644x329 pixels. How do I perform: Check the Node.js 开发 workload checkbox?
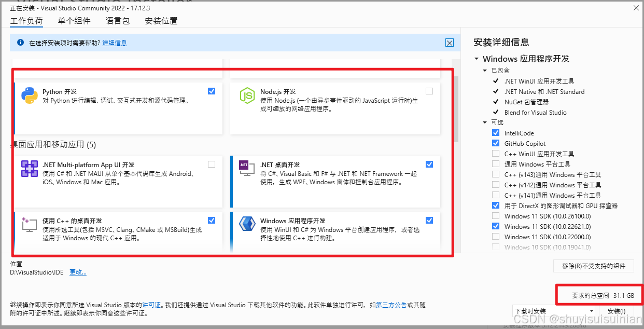point(429,91)
